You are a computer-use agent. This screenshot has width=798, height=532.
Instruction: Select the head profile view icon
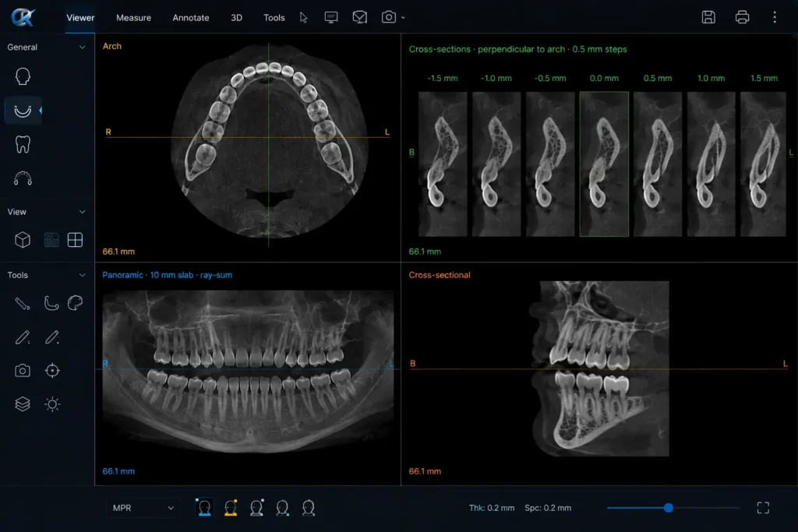23,76
